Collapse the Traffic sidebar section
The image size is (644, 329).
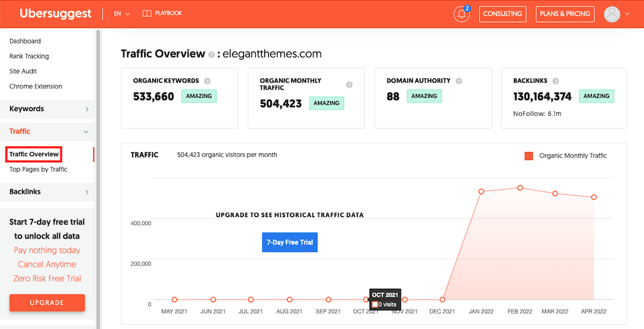tap(47, 131)
